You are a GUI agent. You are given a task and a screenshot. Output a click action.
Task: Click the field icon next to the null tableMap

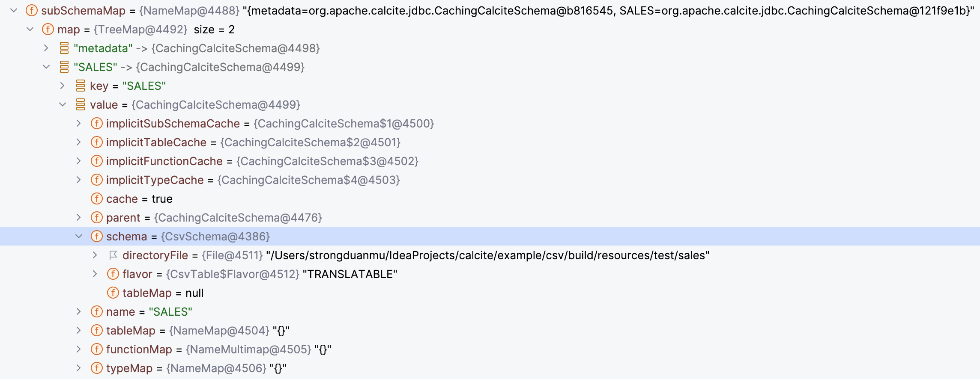pos(113,293)
